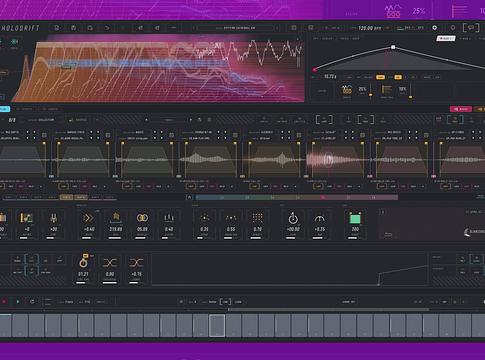Click the green play button in transport
485x360 pixels.
tap(18, 302)
